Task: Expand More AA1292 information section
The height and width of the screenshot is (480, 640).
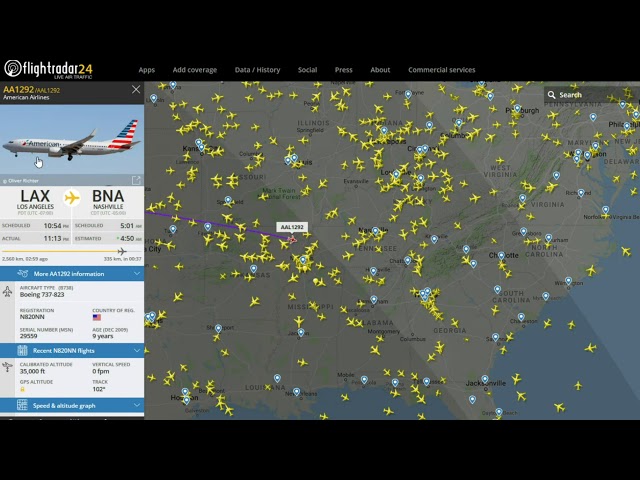Action: 72,273
